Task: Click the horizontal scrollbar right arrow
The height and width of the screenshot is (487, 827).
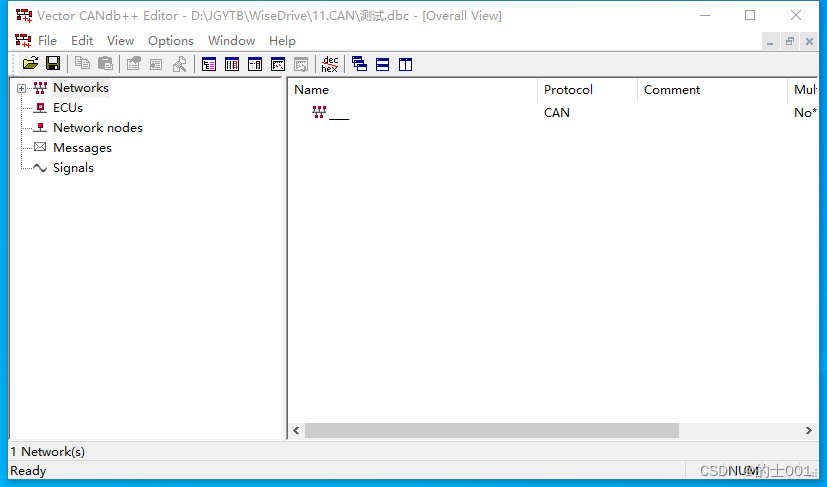Action: pos(809,431)
